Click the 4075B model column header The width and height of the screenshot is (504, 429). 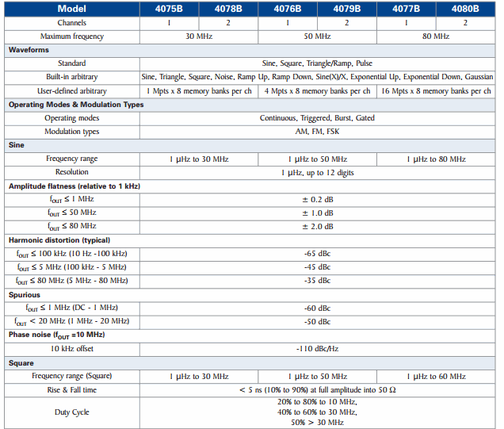[169, 10]
